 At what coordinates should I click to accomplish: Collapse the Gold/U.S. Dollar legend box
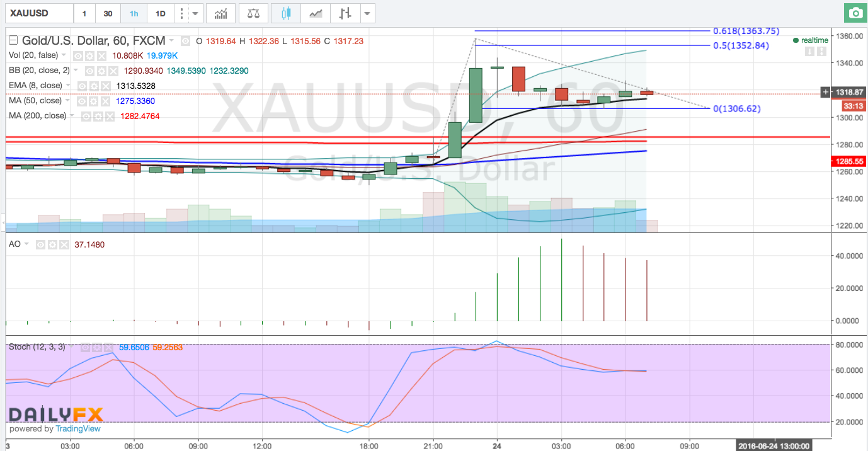tap(12, 41)
